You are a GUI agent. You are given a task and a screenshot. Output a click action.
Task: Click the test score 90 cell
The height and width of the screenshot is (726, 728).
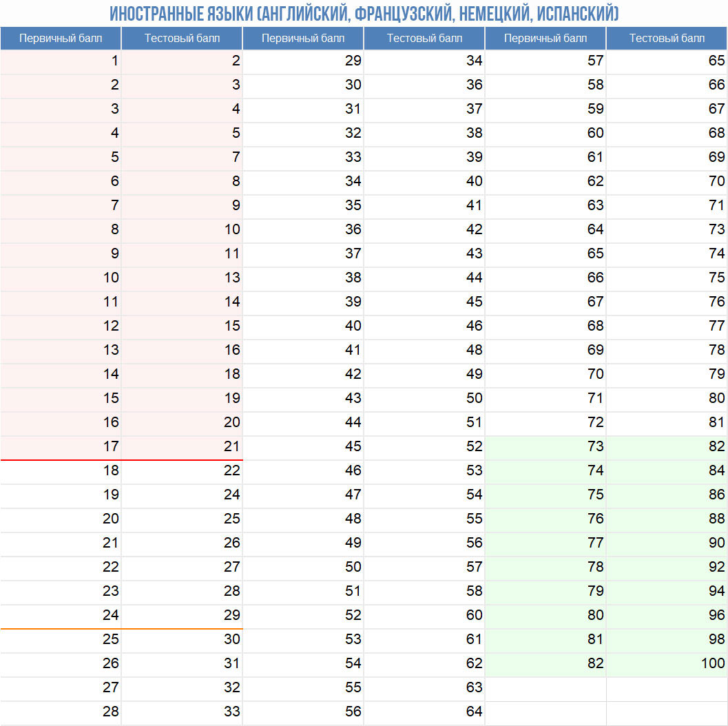coord(667,543)
